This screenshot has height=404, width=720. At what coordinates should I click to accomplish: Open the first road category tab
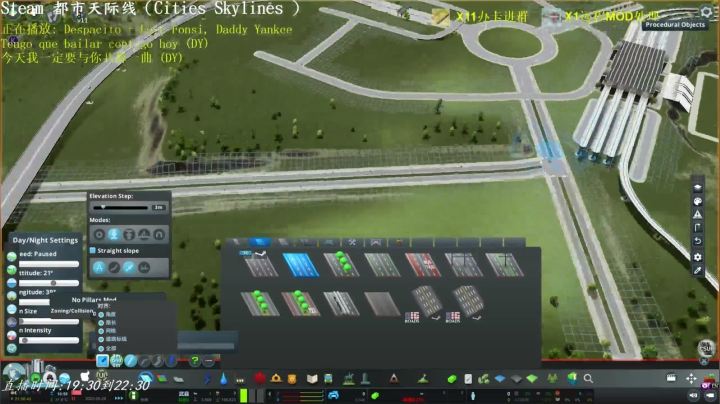[x=236, y=242]
